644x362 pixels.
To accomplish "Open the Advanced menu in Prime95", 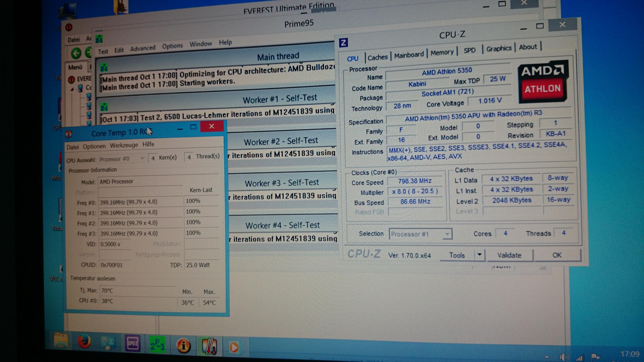I will pyautogui.click(x=142, y=48).
